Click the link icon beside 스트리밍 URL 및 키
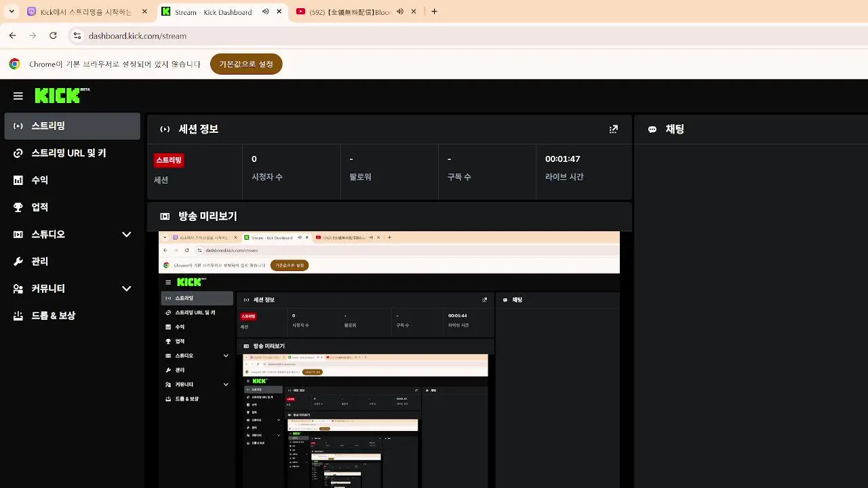 18,153
